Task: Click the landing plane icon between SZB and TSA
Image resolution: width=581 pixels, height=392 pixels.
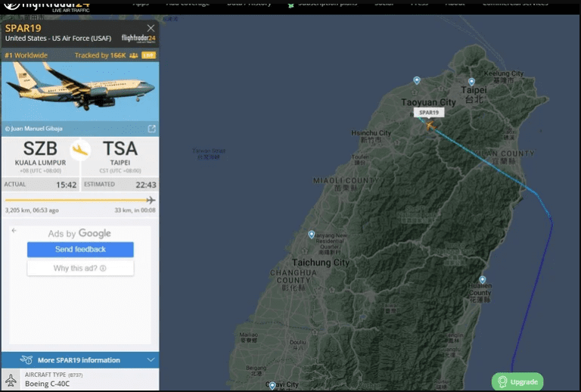Action: (80, 150)
